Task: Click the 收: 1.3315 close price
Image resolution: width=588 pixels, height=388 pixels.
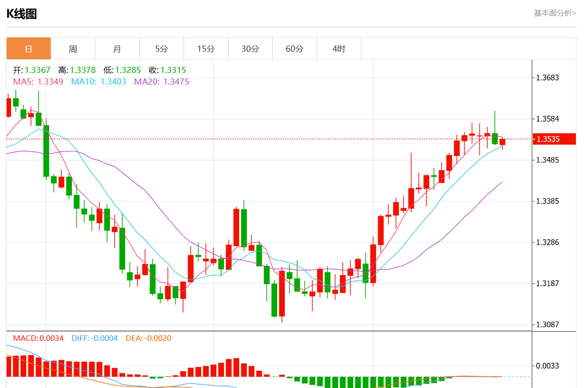Action: 167,70
